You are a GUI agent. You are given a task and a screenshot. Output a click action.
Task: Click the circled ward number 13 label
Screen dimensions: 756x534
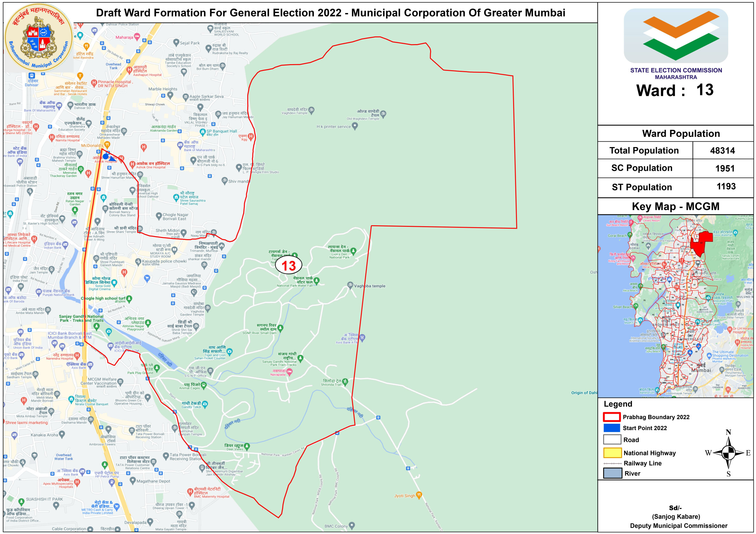[288, 266]
